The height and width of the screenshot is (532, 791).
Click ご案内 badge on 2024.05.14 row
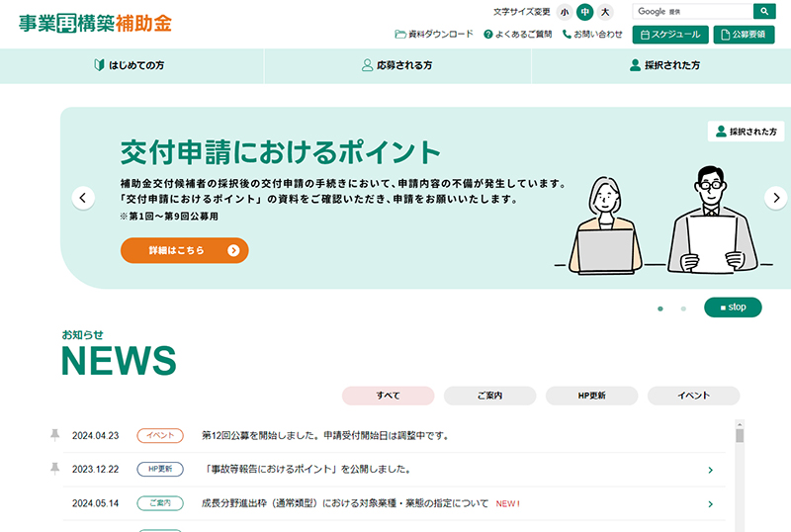click(160, 503)
